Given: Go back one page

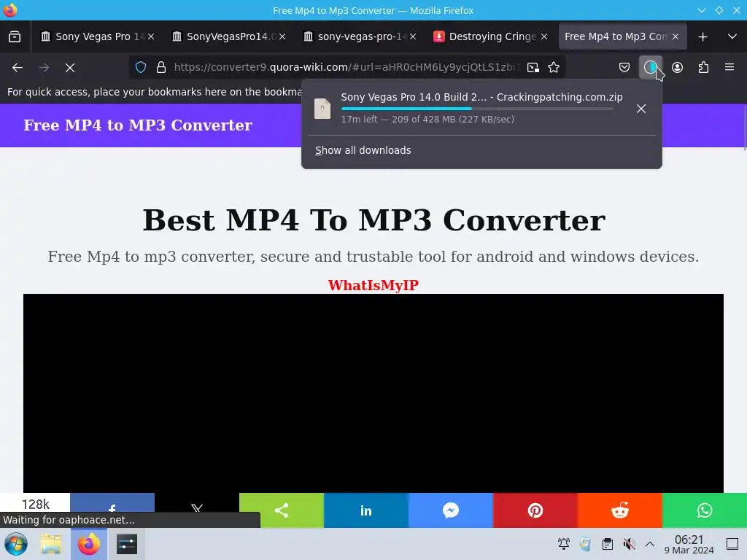Looking at the screenshot, I should (x=18, y=68).
